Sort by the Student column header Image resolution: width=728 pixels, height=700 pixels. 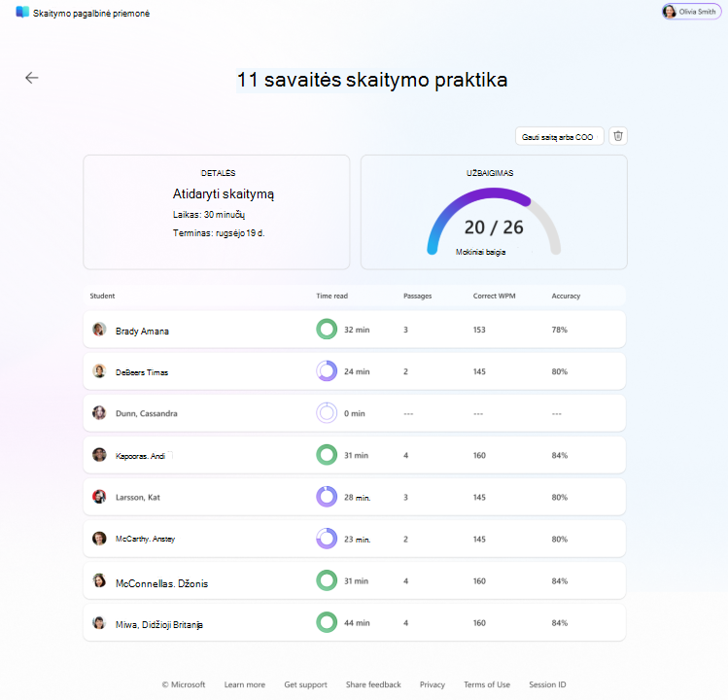(x=102, y=296)
